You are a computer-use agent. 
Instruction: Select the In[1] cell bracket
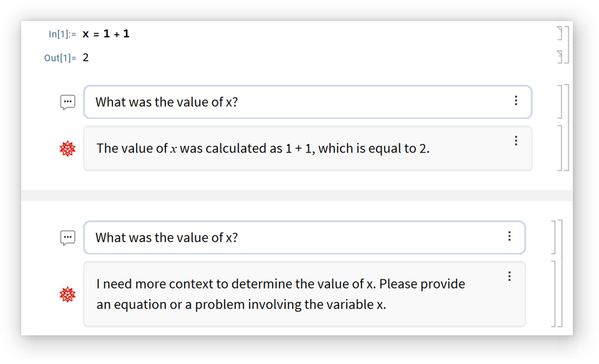click(x=560, y=33)
